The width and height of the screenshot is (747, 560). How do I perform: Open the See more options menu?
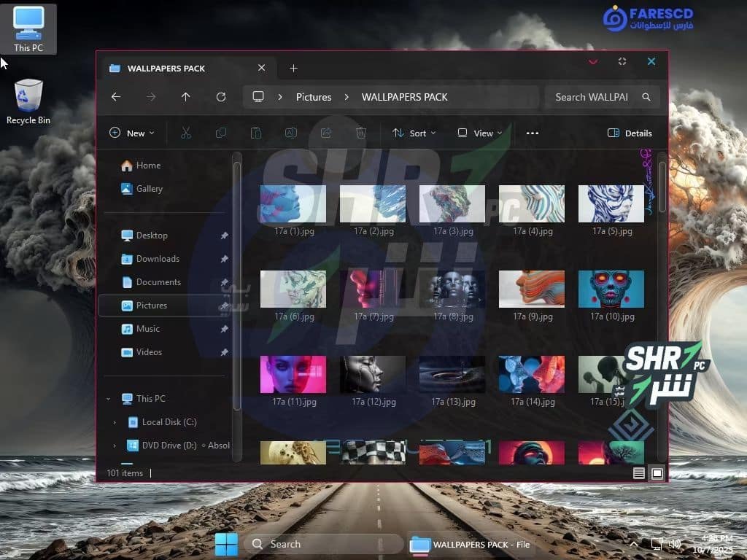[x=533, y=133]
